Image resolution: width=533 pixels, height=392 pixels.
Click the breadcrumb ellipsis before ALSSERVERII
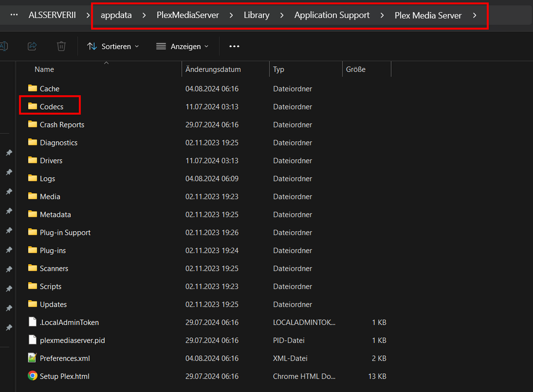[x=14, y=15]
